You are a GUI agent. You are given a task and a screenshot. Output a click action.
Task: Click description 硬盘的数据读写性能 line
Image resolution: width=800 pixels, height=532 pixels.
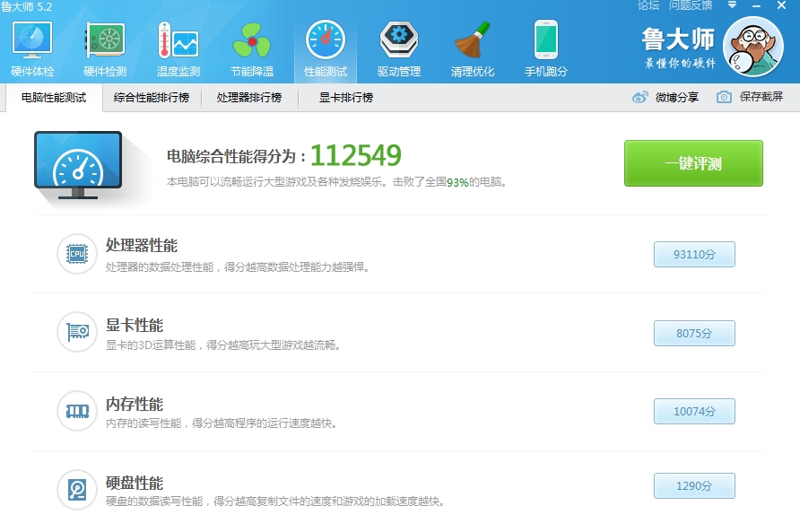pos(276,501)
